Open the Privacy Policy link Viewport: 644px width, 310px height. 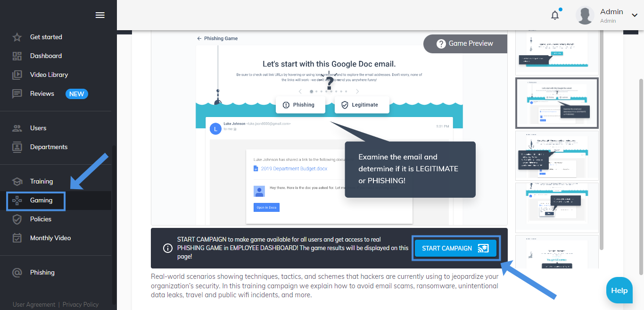point(81,304)
